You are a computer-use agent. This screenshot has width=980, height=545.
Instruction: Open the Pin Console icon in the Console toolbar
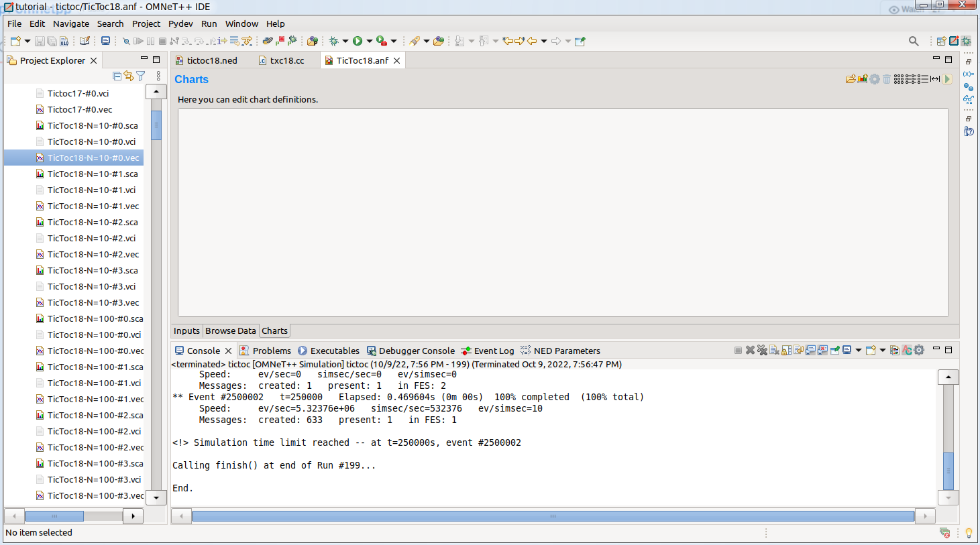click(834, 350)
